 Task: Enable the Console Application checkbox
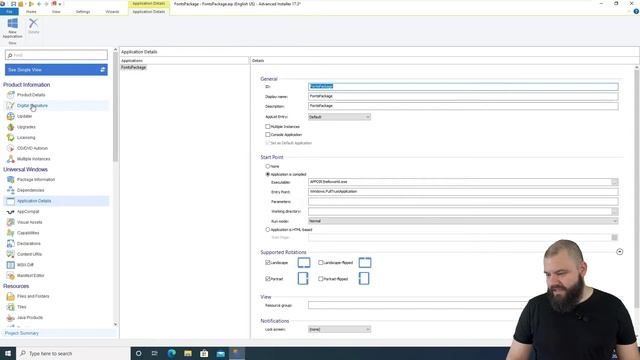tap(268, 134)
